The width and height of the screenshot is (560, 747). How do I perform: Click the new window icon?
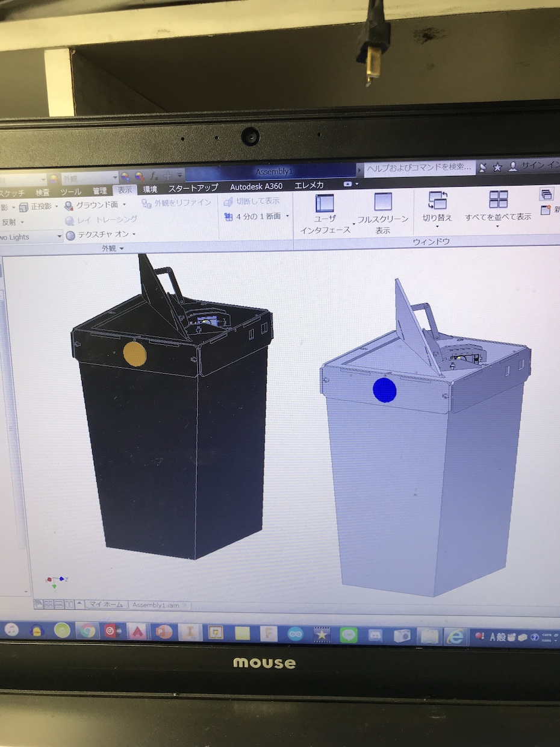coord(547,210)
